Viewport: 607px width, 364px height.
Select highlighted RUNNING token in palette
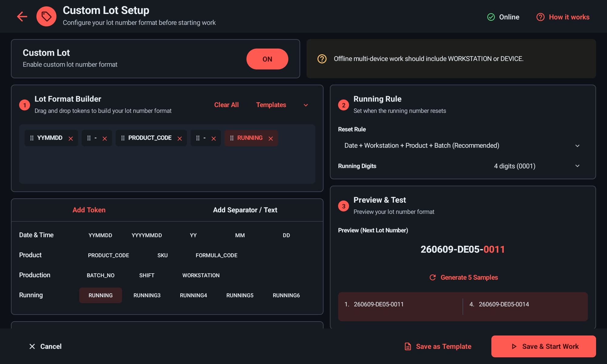coord(100,295)
